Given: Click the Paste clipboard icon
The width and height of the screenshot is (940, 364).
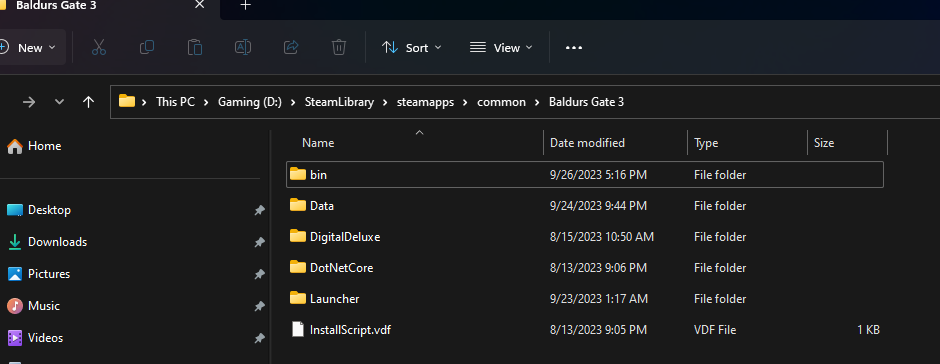Looking at the screenshot, I should 195,47.
